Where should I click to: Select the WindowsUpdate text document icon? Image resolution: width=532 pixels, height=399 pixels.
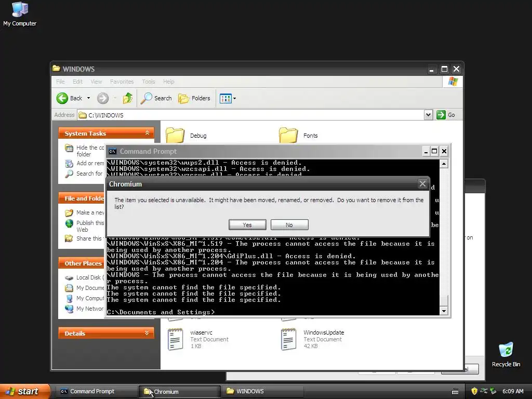tap(289, 339)
